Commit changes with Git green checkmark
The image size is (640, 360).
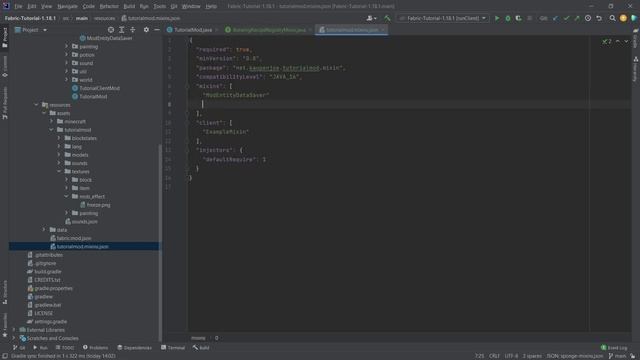point(566,18)
